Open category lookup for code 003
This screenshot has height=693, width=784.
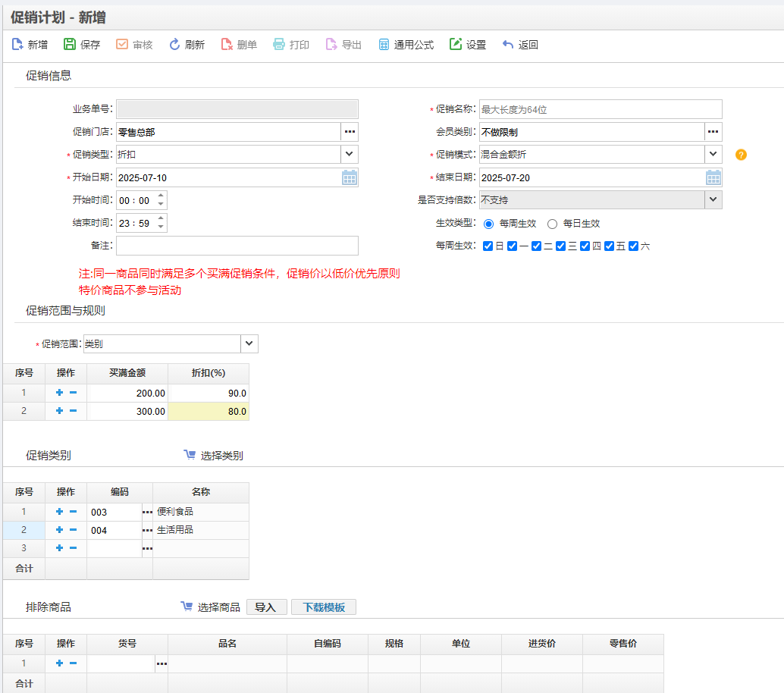(x=147, y=513)
